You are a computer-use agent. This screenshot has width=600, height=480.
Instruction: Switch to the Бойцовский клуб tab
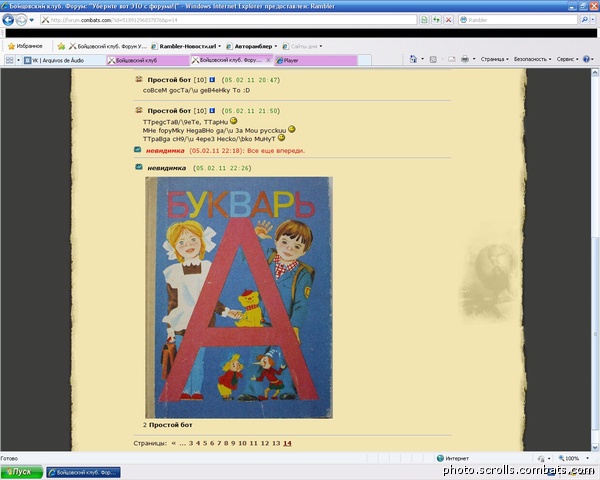[x=148, y=60]
